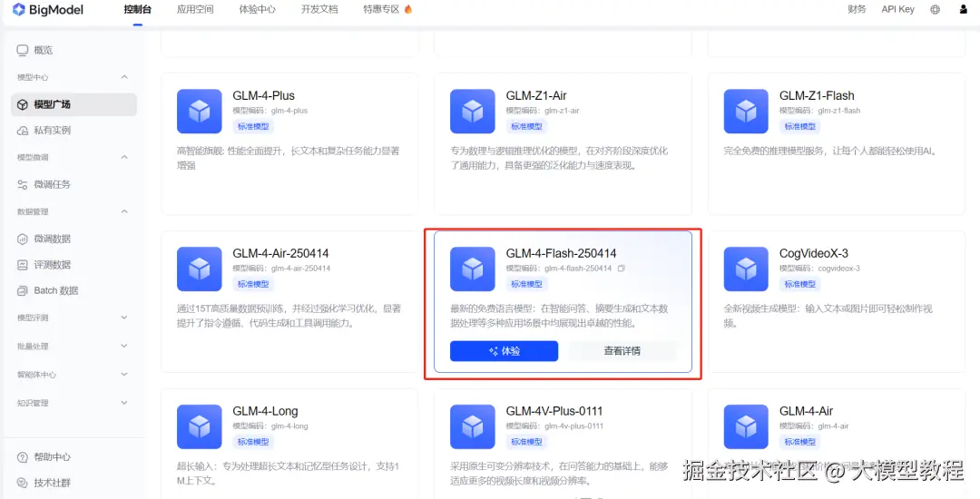Click the GLM-Z1-Air model cube icon
The image size is (980, 499).
click(x=473, y=112)
